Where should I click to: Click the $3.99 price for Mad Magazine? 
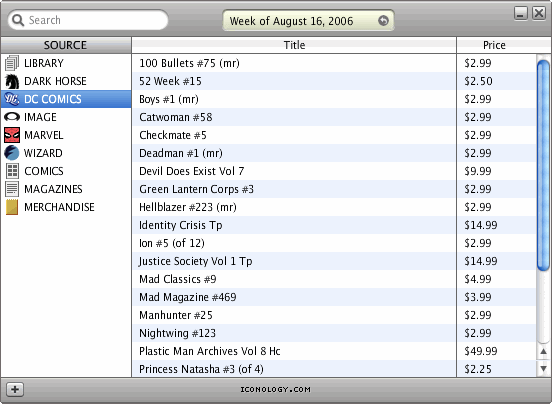click(x=478, y=297)
